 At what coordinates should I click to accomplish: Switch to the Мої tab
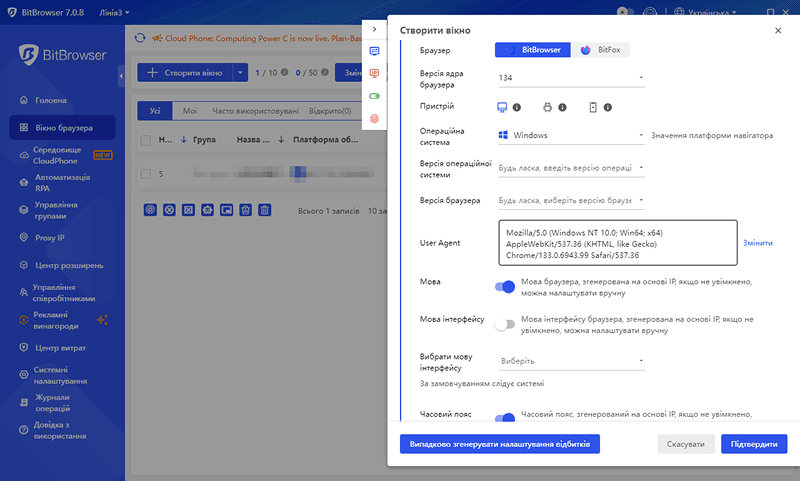190,111
